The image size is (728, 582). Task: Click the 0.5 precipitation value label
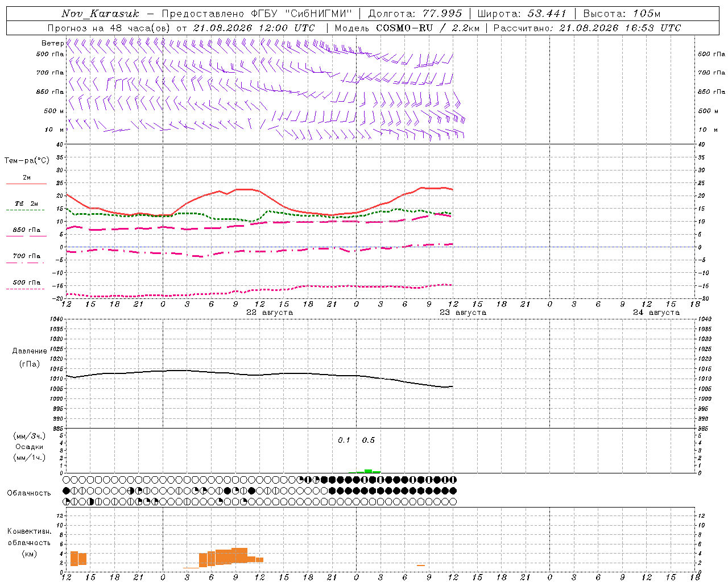[x=369, y=440]
